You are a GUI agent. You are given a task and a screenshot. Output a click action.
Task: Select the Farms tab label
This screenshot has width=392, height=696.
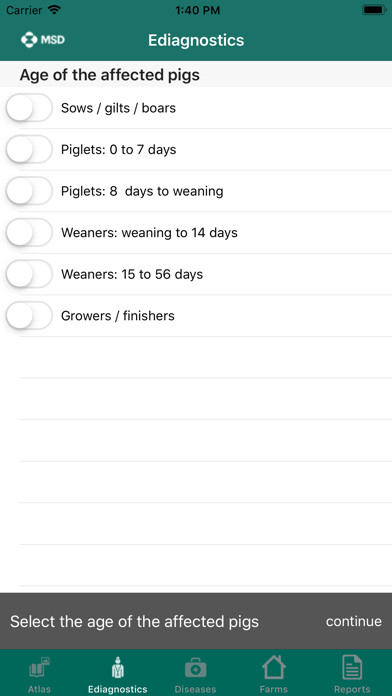point(273,689)
